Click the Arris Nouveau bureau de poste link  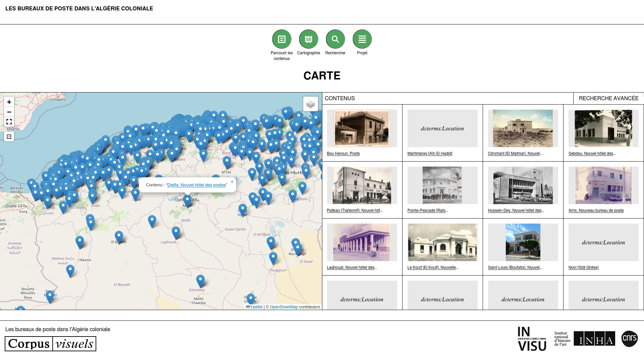click(596, 210)
